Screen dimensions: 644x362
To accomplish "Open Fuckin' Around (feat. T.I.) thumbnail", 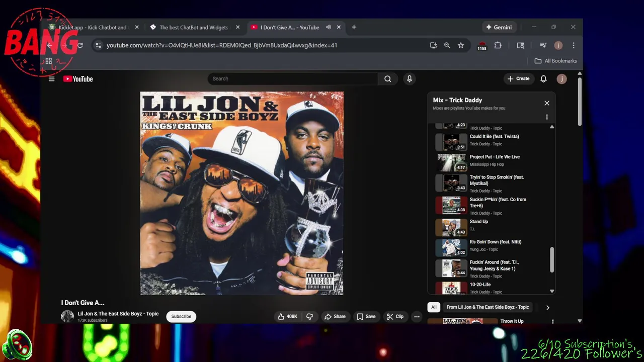I will pos(451,268).
